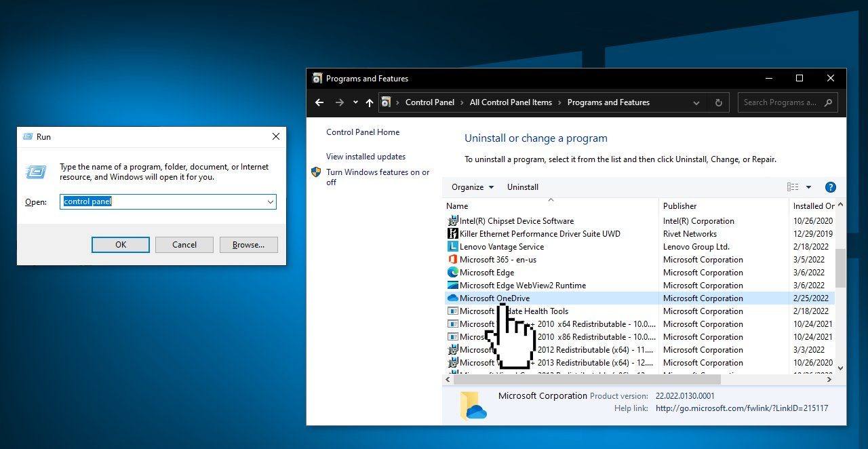The height and width of the screenshot is (449, 868).
Task: Open Control Panel Home link
Action: 363,132
